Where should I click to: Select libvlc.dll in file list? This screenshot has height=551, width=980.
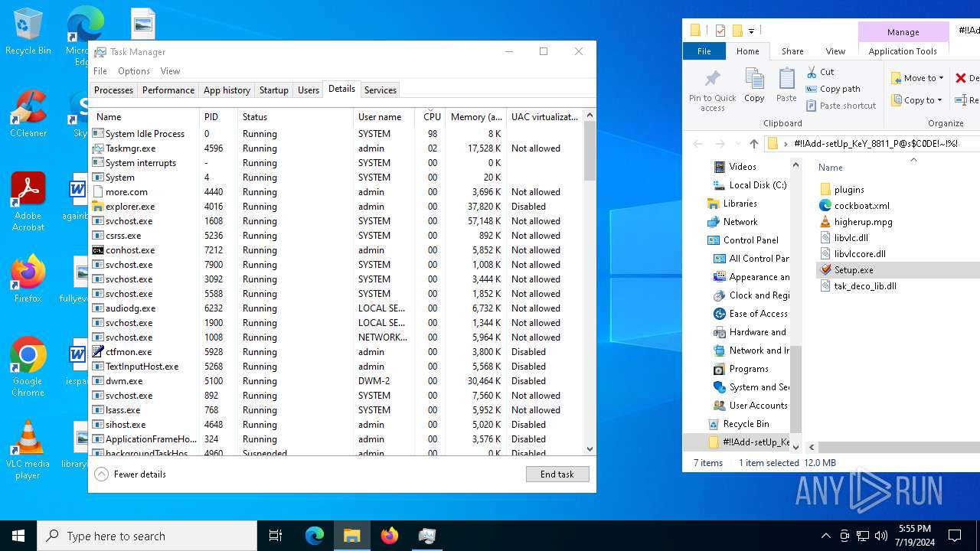point(851,237)
